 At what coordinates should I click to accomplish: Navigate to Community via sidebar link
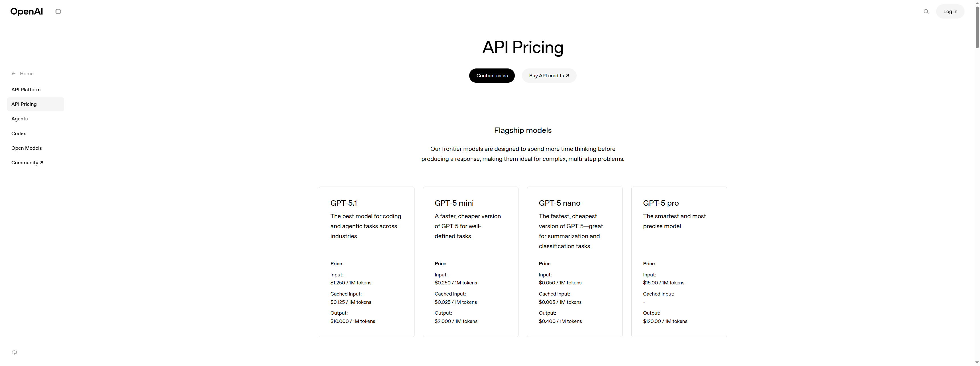pos(24,162)
